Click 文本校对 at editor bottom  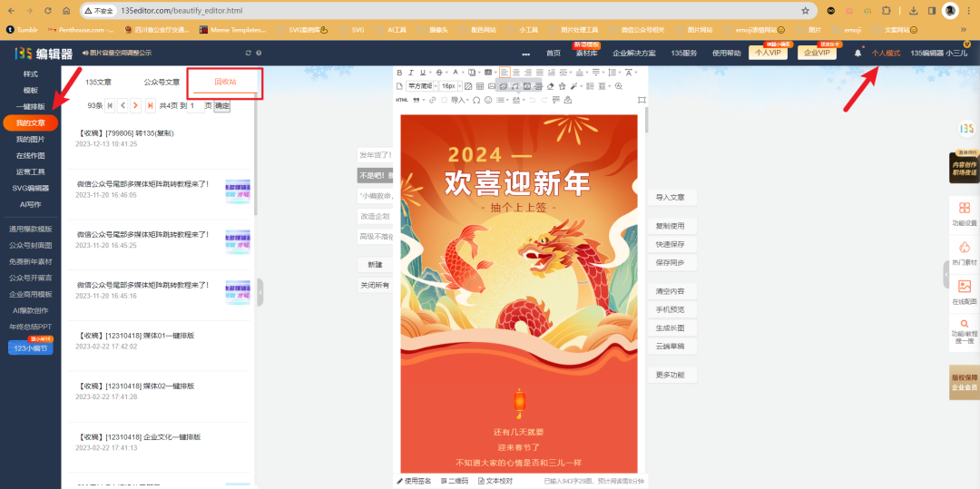click(x=495, y=481)
